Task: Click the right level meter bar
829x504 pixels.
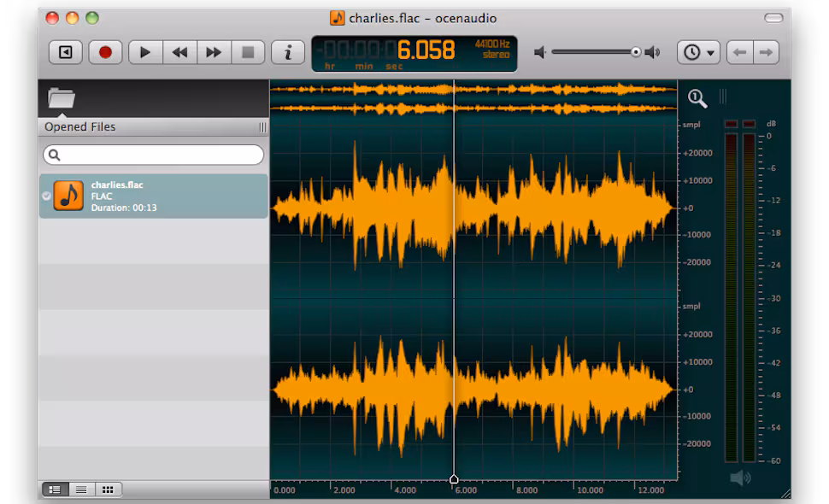Action: (x=750, y=297)
